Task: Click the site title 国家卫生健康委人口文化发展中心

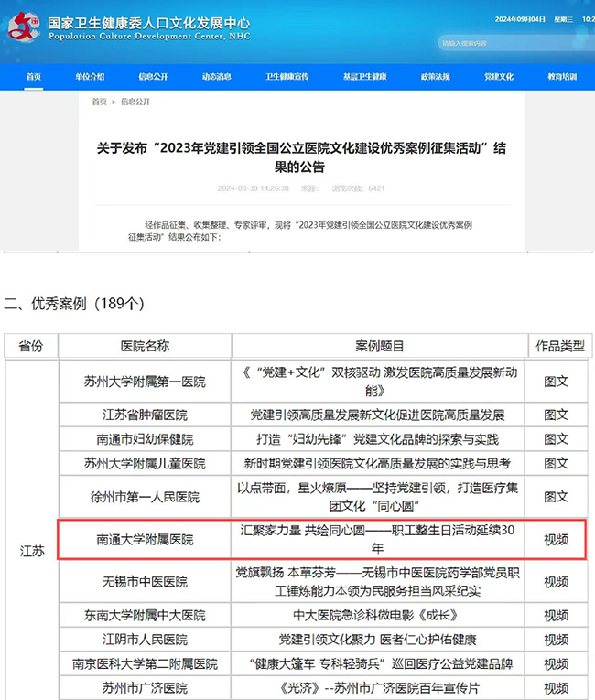Action: (149, 22)
